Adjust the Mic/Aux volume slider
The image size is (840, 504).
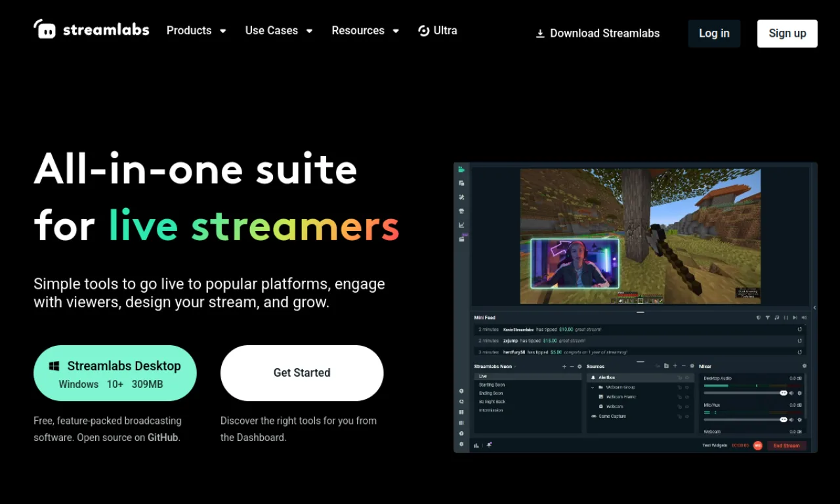[745, 419]
